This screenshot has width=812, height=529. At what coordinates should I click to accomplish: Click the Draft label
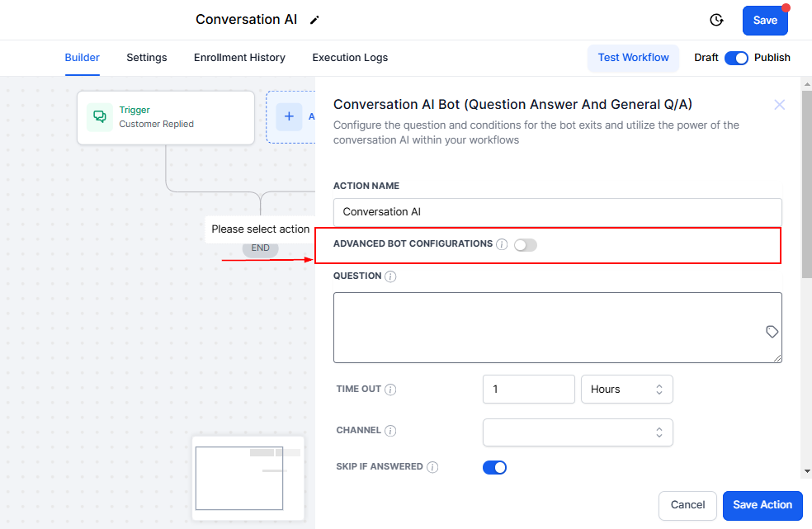tap(706, 58)
